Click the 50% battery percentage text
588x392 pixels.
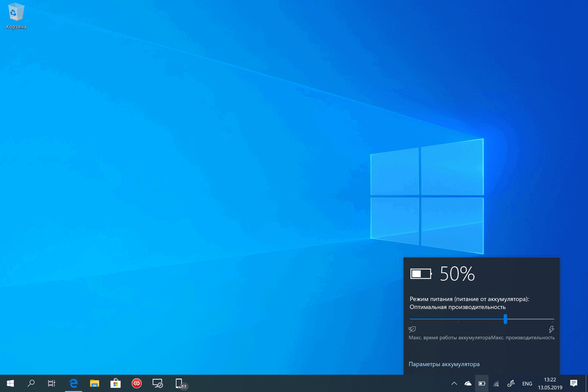pyautogui.click(x=457, y=274)
